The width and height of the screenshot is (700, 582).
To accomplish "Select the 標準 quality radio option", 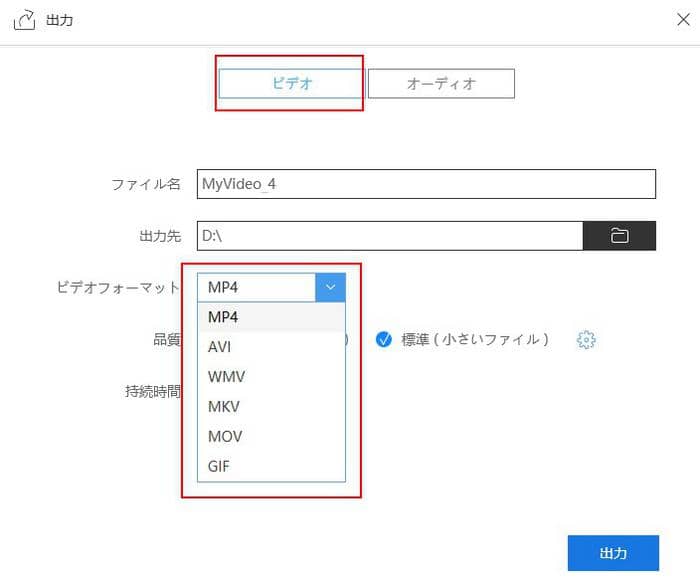I will [383, 340].
